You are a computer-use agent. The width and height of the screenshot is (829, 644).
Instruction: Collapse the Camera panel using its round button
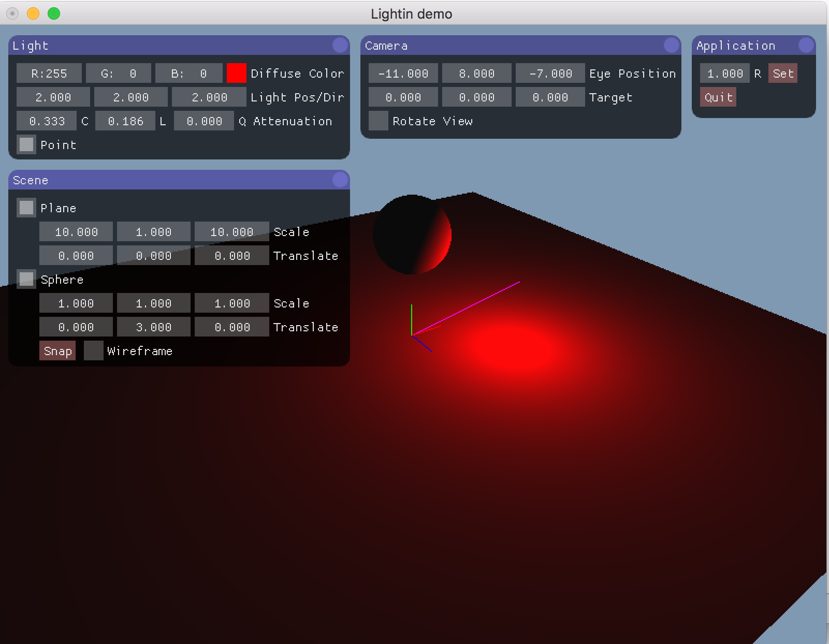point(671,46)
